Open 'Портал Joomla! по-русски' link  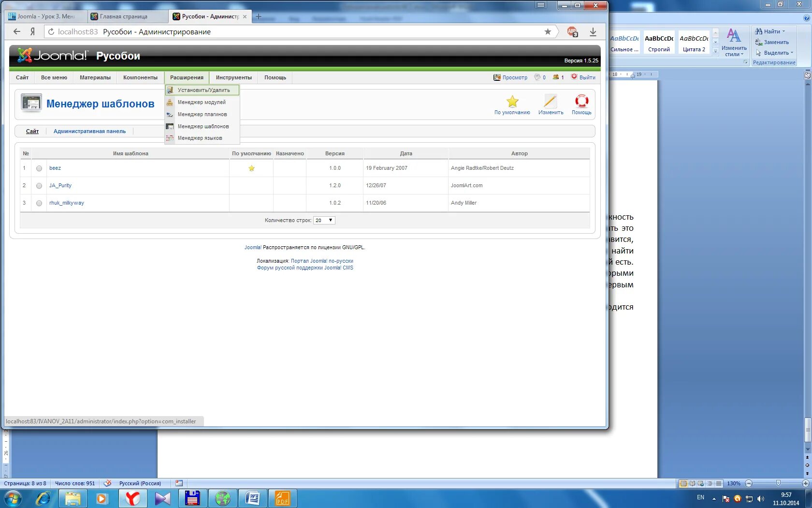pos(322,261)
